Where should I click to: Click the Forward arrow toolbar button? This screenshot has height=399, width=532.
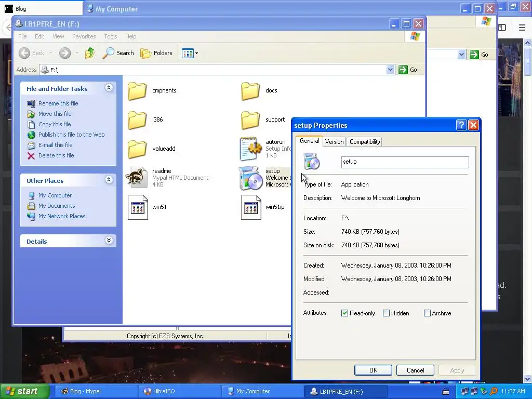tap(65, 53)
